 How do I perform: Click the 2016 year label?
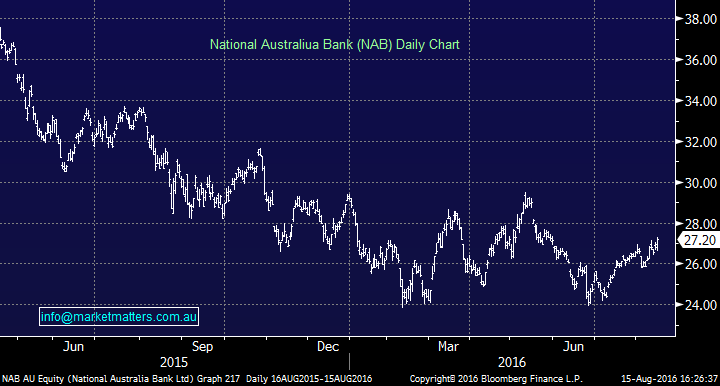512,363
